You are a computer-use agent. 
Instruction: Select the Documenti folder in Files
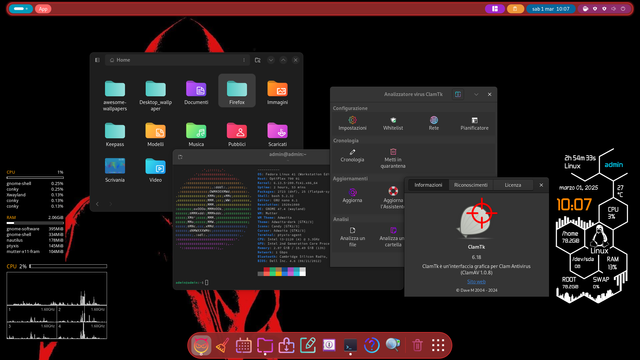pos(196,93)
